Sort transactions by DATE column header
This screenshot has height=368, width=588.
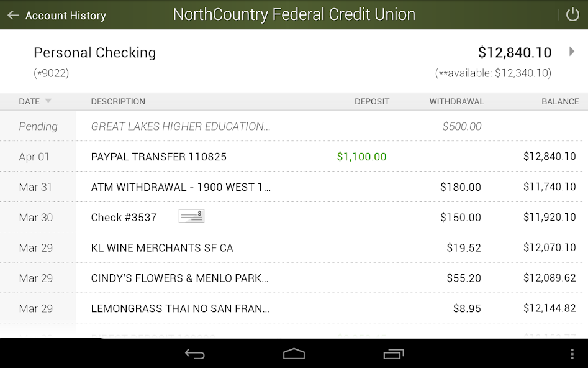pyautogui.click(x=29, y=101)
